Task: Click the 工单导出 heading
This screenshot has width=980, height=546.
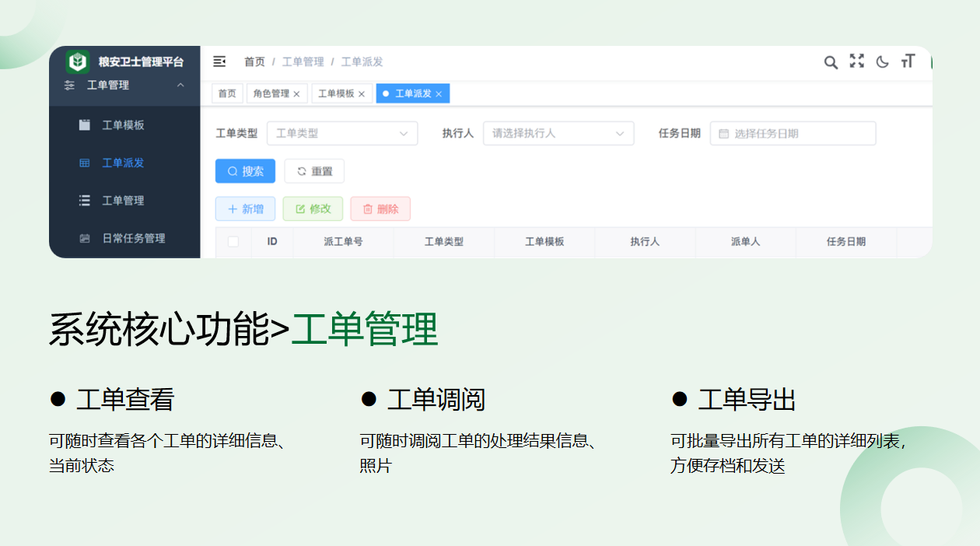Action: tap(747, 400)
